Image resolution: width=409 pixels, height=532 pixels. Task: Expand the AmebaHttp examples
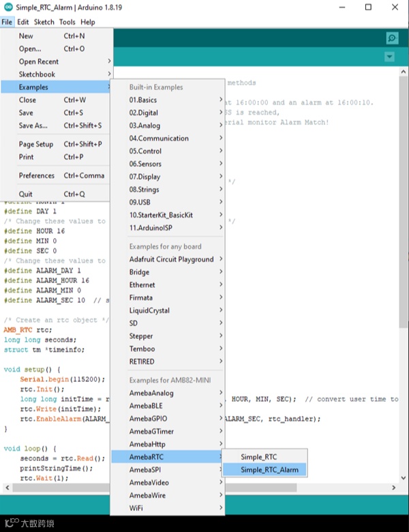(168, 444)
